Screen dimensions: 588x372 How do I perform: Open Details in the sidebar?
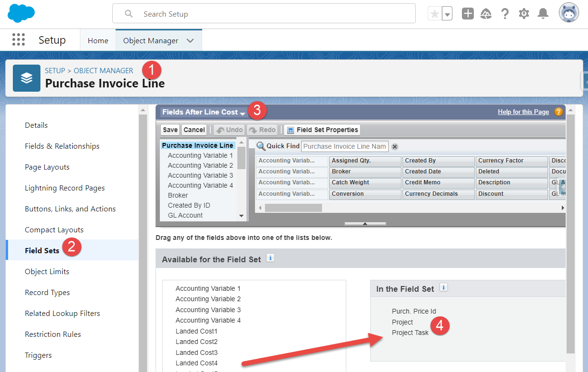[36, 125]
